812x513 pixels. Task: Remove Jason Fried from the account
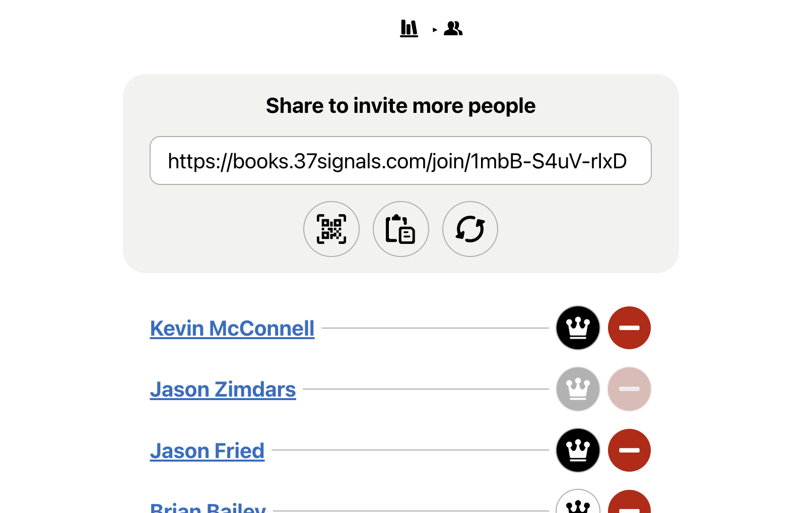(x=629, y=451)
